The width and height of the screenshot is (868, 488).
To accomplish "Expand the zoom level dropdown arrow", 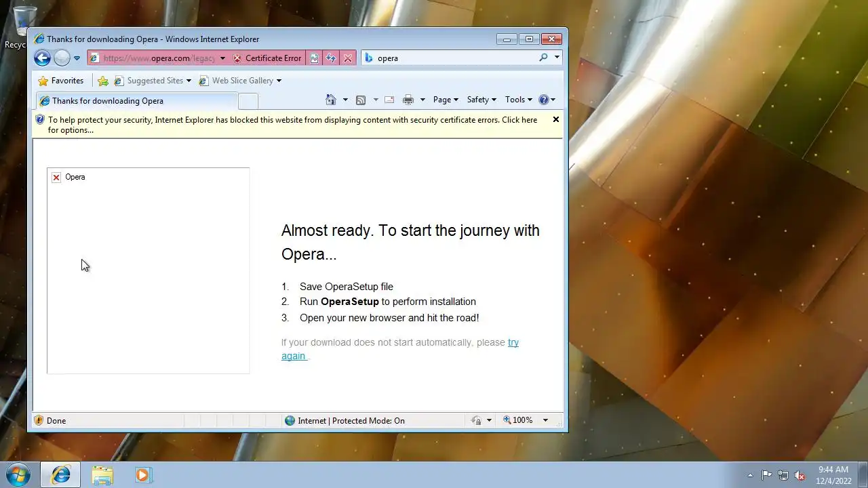I will pyautogui.click(x=545, y=420).
